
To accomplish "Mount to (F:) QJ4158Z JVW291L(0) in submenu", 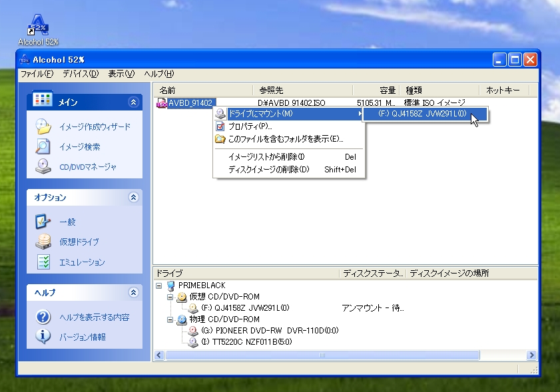I will coord(425,114).
